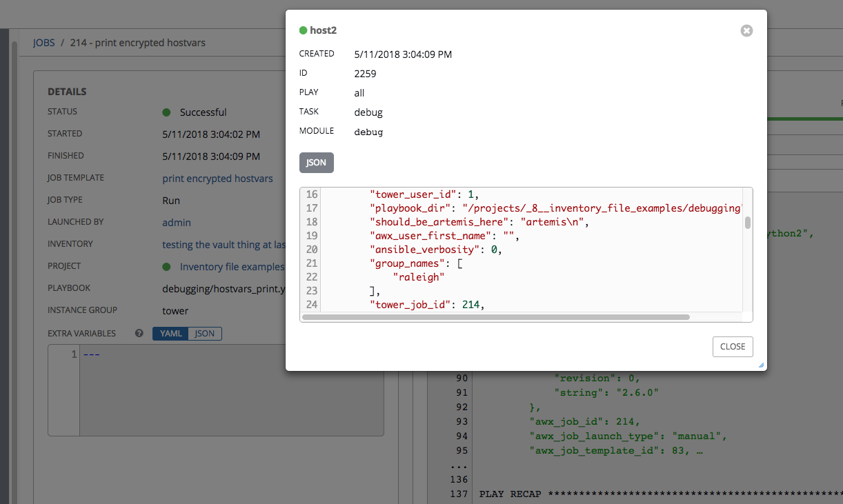Click the debugging/hostvars_print playbook value
This screenshot has height=504, width=843.
click(224, 289)
